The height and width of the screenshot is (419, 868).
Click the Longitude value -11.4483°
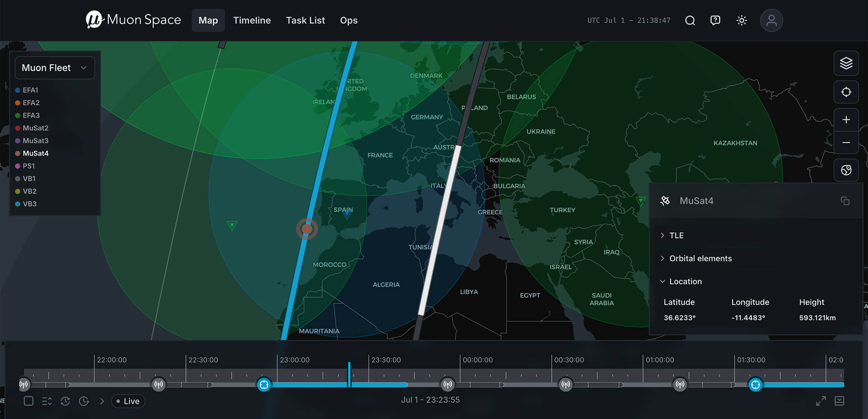748,318
